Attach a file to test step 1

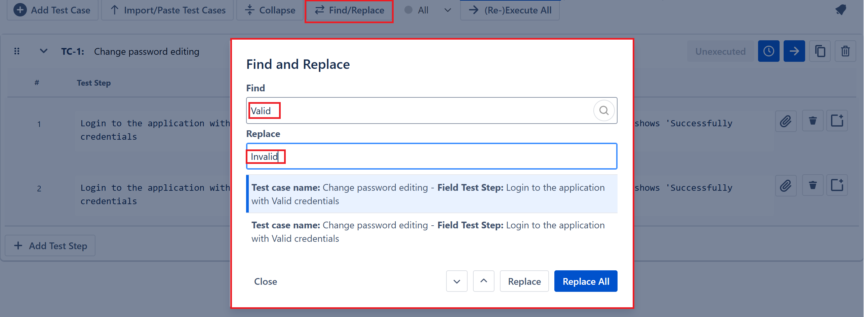(x=785, y=121)
